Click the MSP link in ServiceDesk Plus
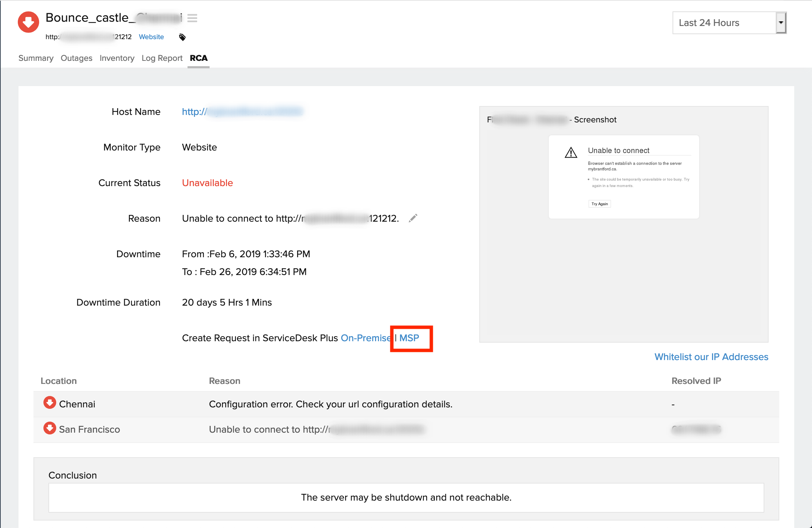812x528 pixels. [x=410, y=337]
